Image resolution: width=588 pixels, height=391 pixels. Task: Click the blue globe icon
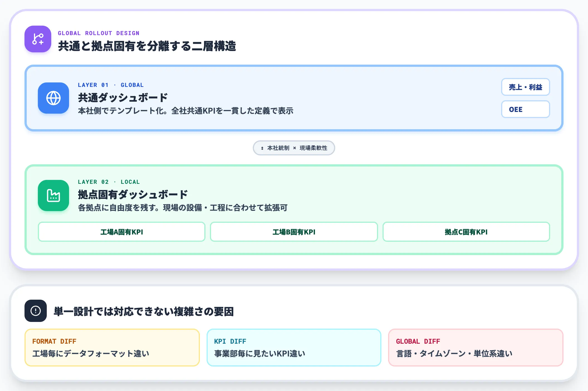[x=53, y=98]
